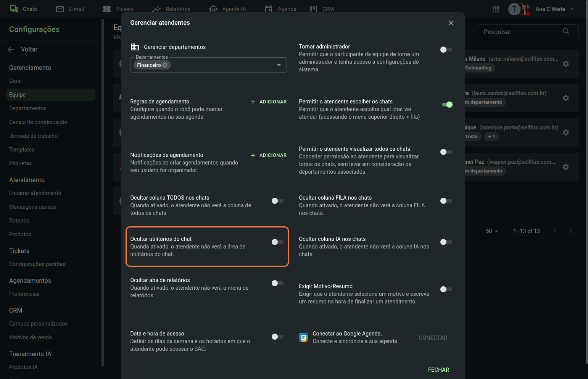
Task: Open the 50 rows-per-page dropdown
Action: click(492, 231)
